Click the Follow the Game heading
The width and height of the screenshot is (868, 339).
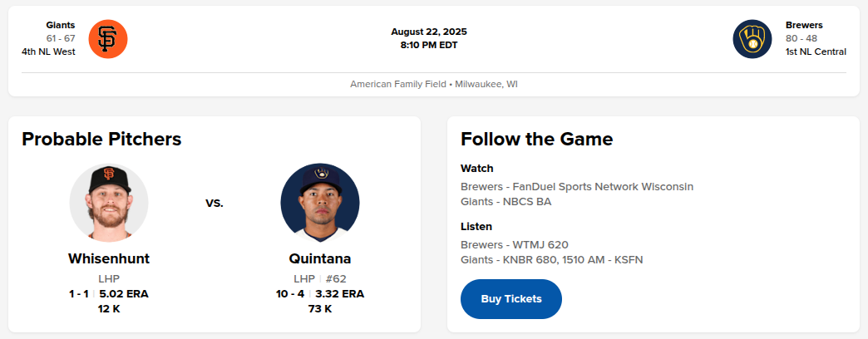point(536,139)
